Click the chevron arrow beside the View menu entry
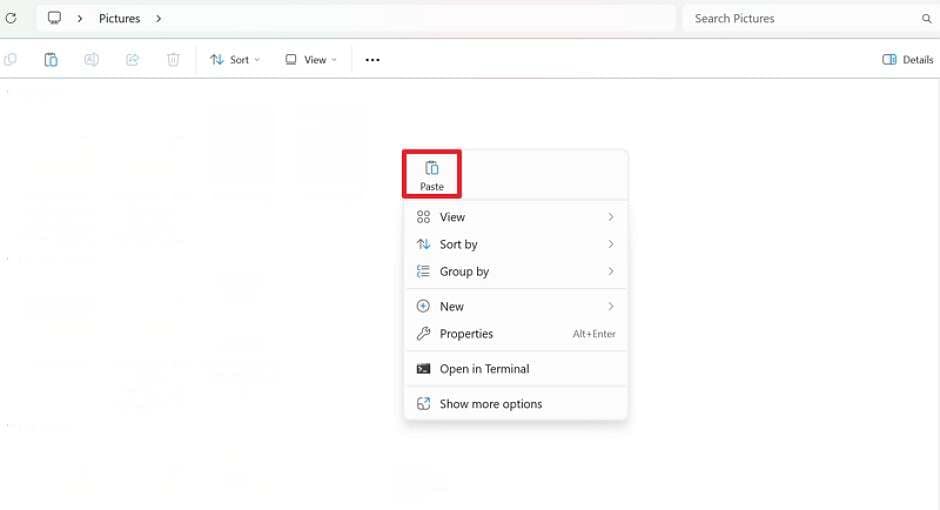This screenshot has width=940, height=510. (x=611, y=217)
